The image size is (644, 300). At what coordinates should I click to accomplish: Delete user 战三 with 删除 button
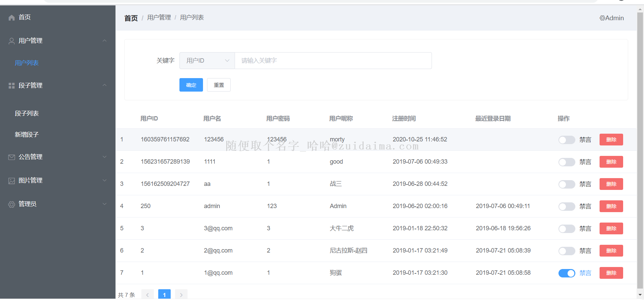611,184
